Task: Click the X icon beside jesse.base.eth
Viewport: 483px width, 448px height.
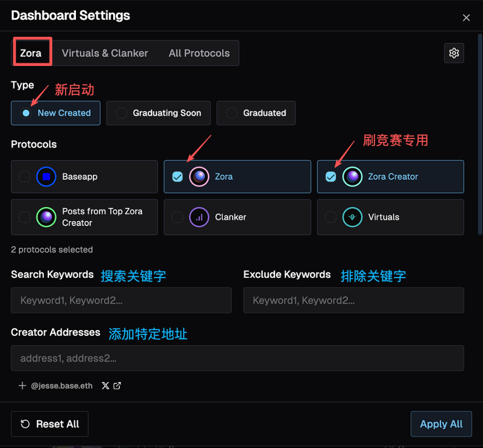Action: coord(105,386)
